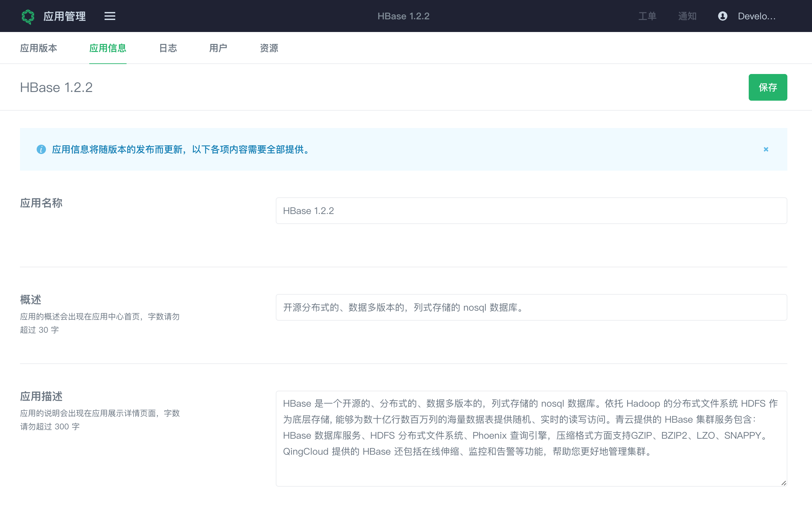Open the 日志 tab
This screenshot has width=812, height=506.
coord(168,48)
